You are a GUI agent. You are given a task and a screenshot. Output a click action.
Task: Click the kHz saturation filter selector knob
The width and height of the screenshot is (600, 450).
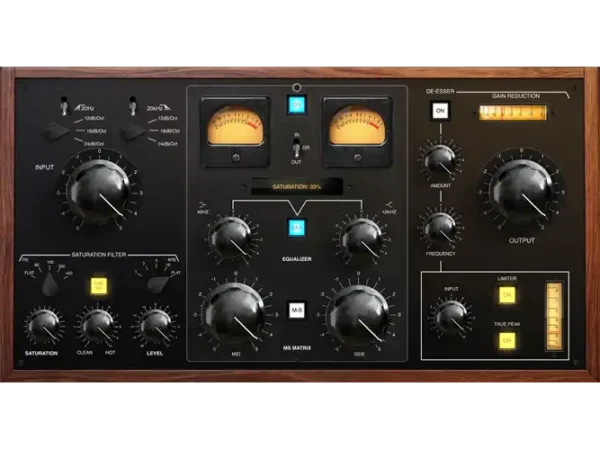point(158,284)
